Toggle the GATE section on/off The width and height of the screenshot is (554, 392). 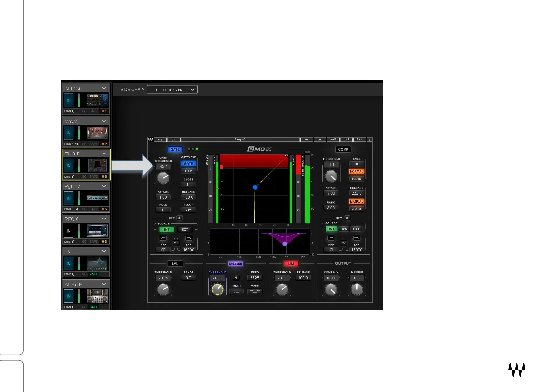(x=175, y=149)
